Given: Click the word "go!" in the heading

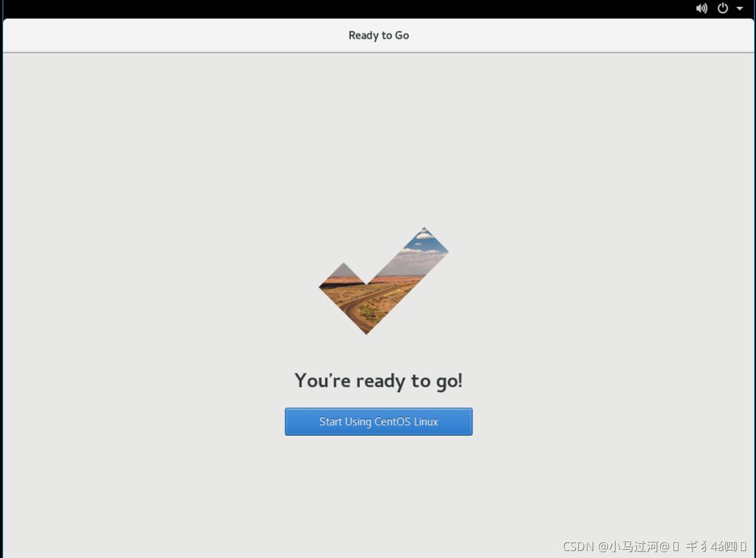Looking at the screenshot, I should (448, 381).
